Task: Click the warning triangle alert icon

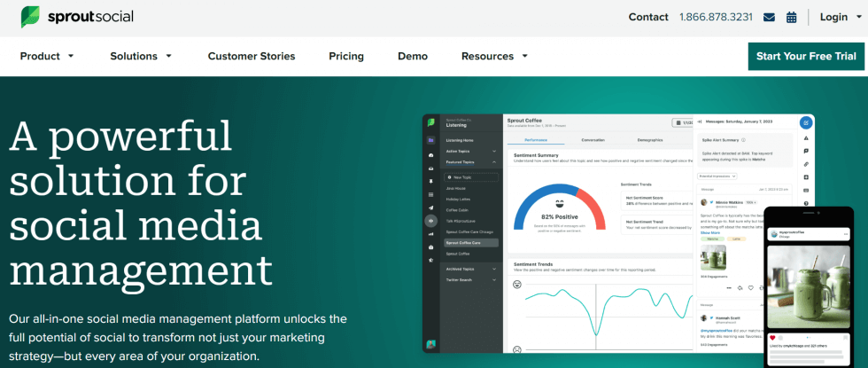Action: (x=806, y=138)
